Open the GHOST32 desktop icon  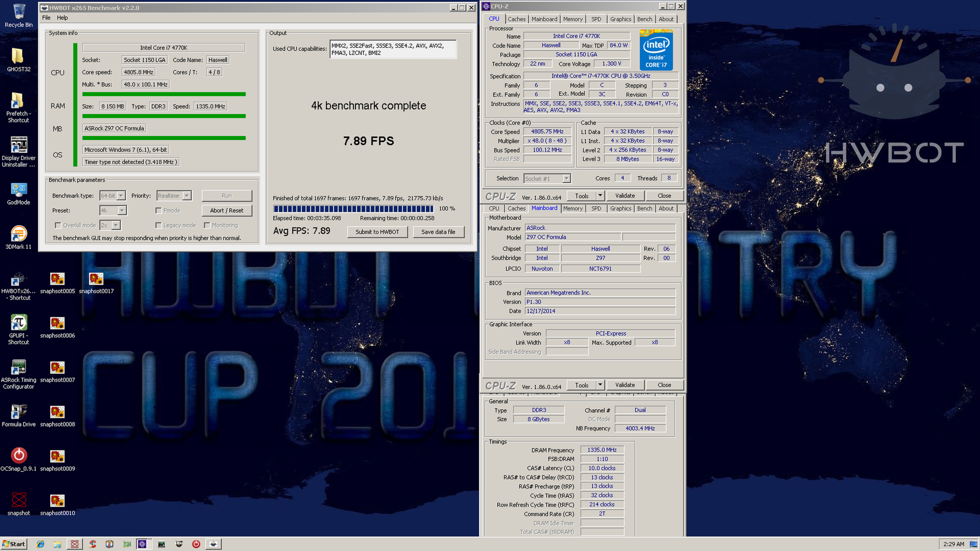coord(19,60)
